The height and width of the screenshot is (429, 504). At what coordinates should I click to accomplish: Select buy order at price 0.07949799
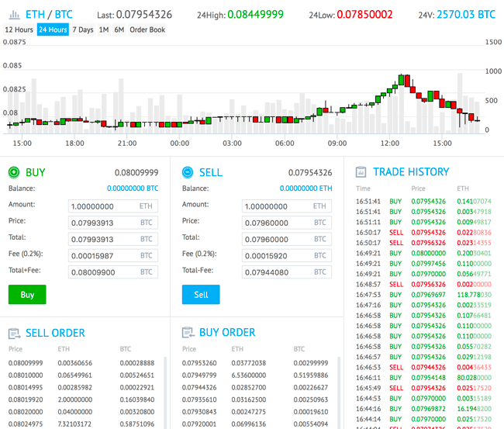click(x=255, y=375)
